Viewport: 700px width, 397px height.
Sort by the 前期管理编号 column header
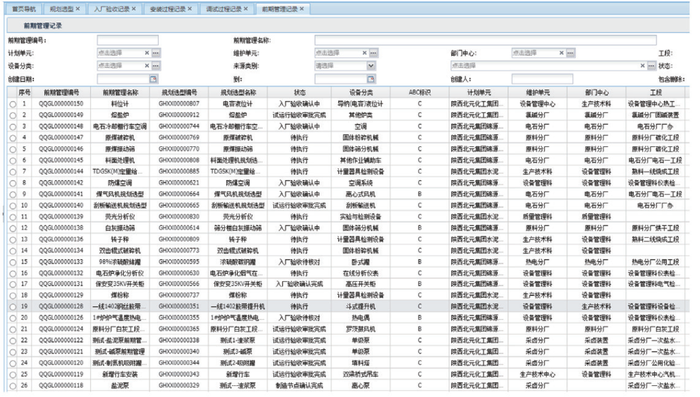coord(61,92)
